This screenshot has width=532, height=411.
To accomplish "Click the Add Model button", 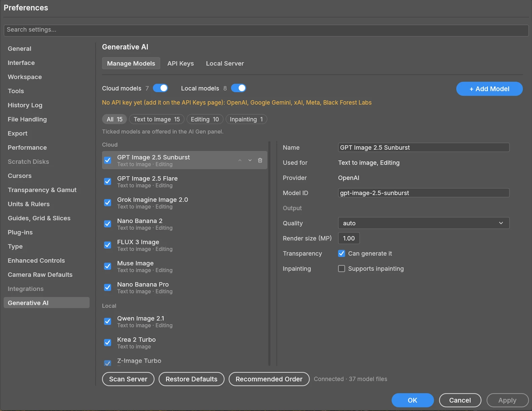I will pyautogui.click(x=489, y=89).
